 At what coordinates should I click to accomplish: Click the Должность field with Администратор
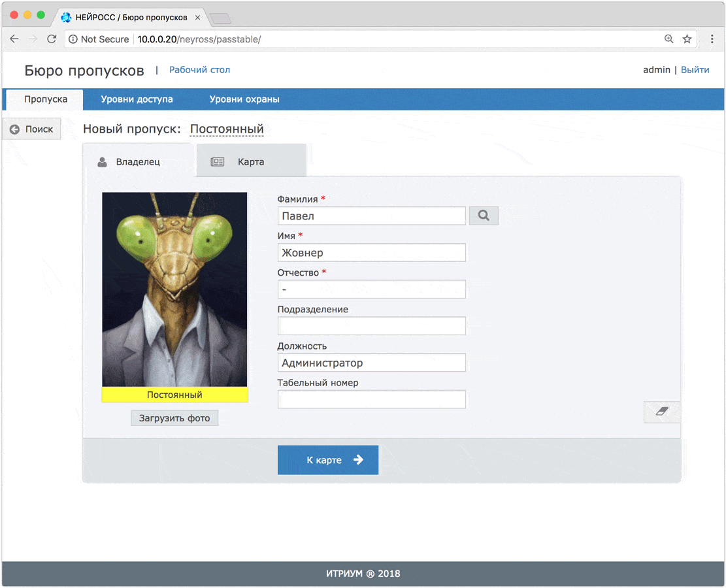371,363
